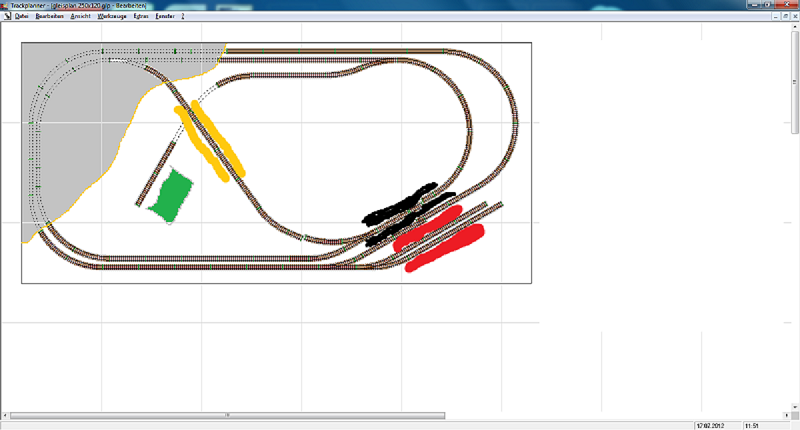This screenshot has height=430, width=800.
Task: Click the horizontal scrollbar thumb
Action: (x=227, y=414)
